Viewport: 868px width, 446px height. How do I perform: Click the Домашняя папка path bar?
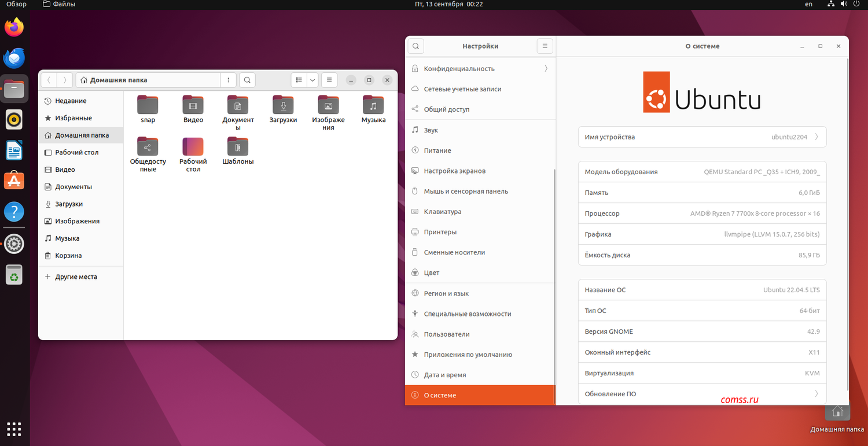tap(148, 80)
